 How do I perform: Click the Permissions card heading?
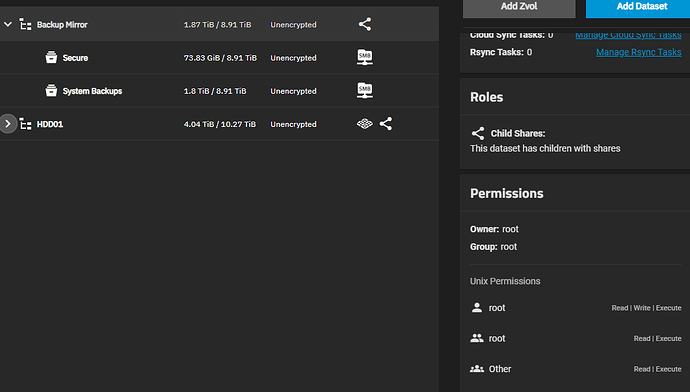[506, 193]
